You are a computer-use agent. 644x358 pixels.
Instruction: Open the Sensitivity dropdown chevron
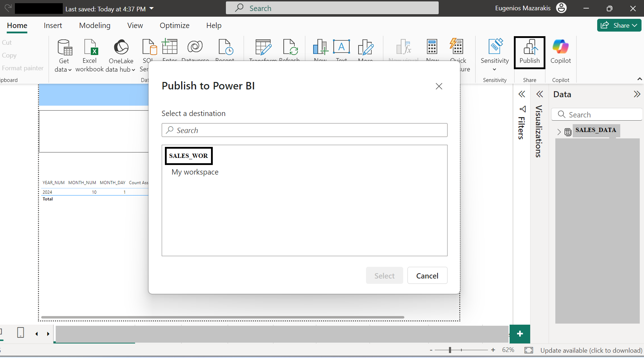pyautogui.click(x=494, y=69)
